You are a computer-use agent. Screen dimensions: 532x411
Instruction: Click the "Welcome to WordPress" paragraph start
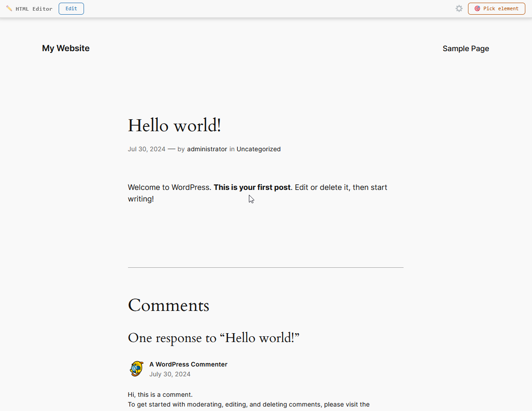coord(169,187)
